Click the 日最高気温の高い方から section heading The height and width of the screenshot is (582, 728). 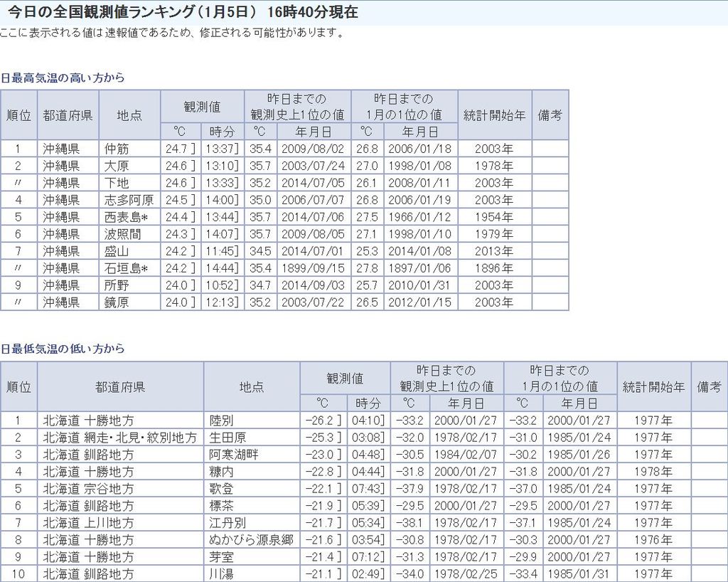coord(63,78)
